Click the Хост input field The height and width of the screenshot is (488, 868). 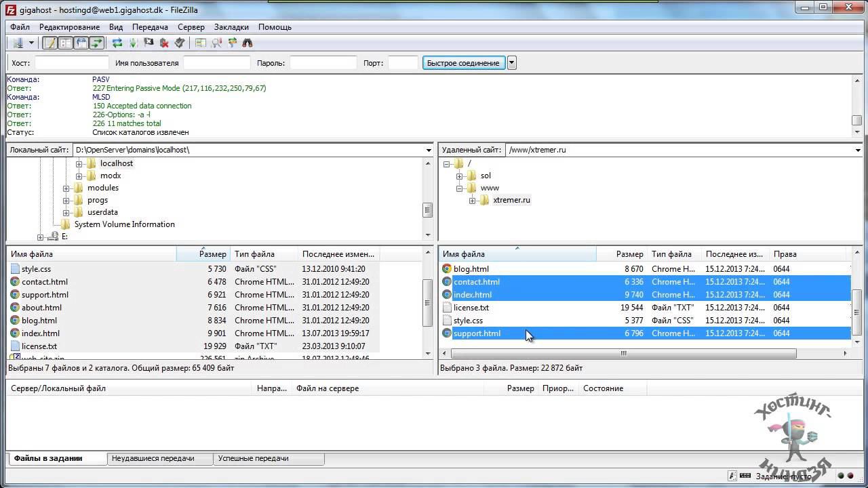[x=71, y=63]
